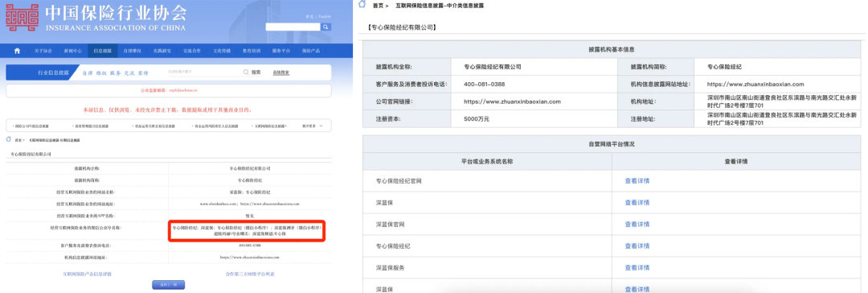Click 互联网保险信息披露-中介类信息披露 in right breadcrumb
The height and width of the screenshot is (293, 868).
440,5
